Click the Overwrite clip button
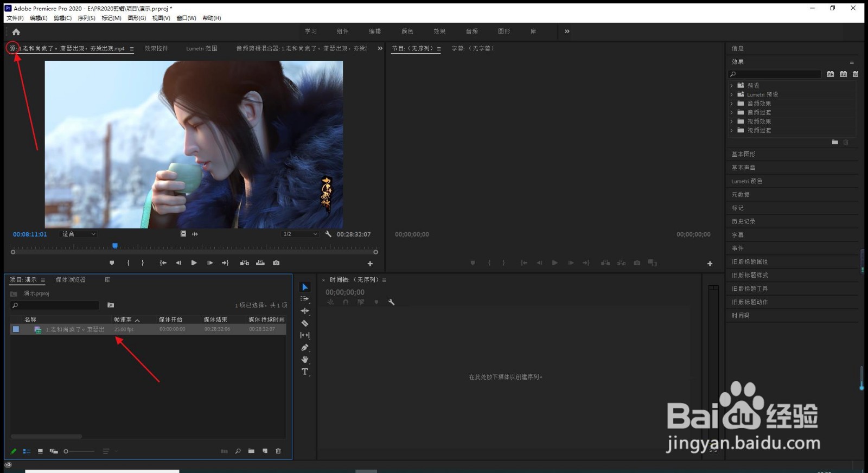This screenshot has width=868, height=473. 260,263
